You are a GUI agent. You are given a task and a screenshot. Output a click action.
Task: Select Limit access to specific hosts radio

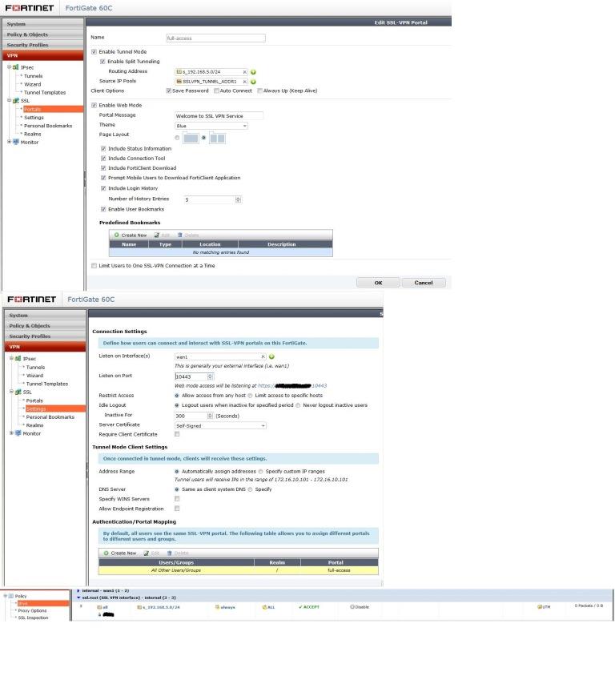point(250,396)
